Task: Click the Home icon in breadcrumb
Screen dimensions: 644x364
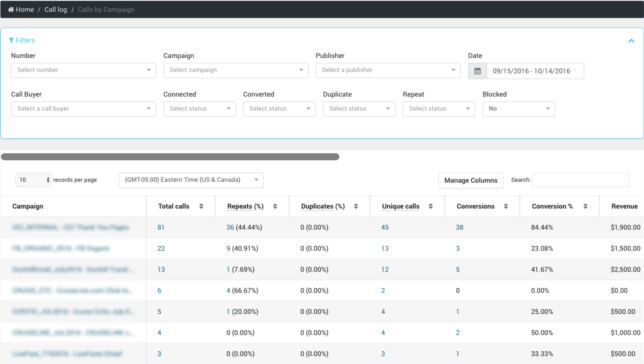Action: pos(11,9)
